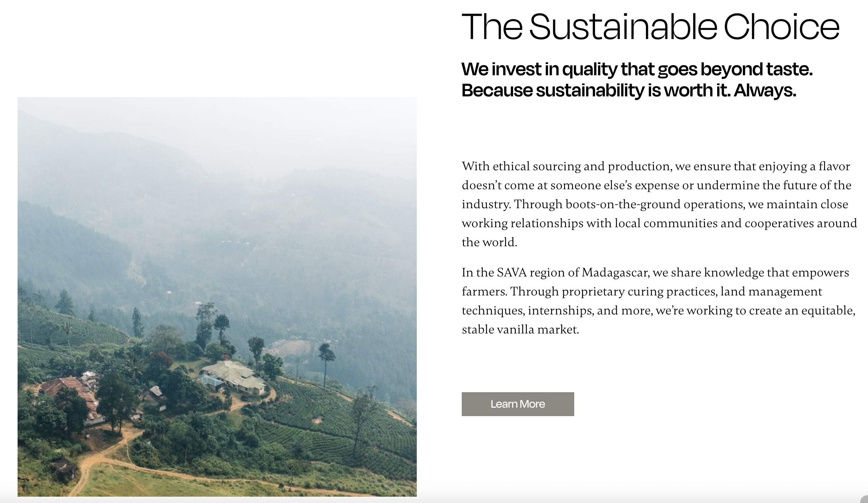Click the Learn More button
The height and width of the screenshot is (503, 868).
click(x=518, y=404)
